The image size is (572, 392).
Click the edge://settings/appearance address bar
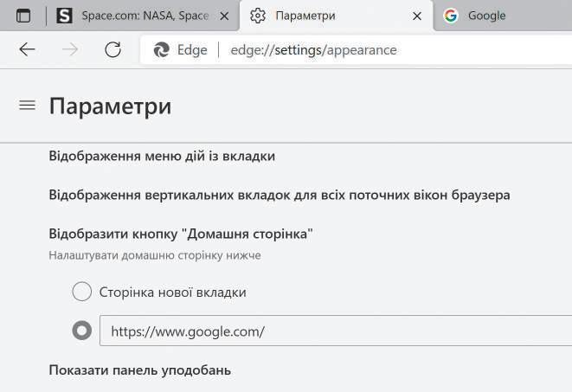click(x=313, y=49)
